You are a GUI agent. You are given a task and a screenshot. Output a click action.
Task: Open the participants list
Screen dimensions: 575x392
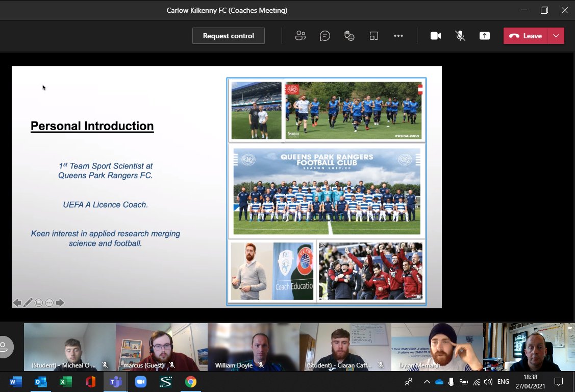click(300, 36)
